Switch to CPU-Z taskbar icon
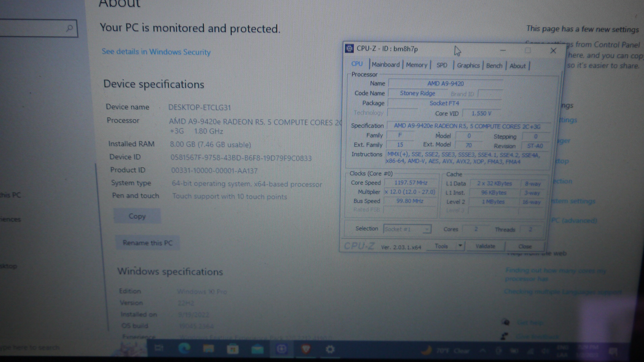644x362 pixels. tap(281, 350)
